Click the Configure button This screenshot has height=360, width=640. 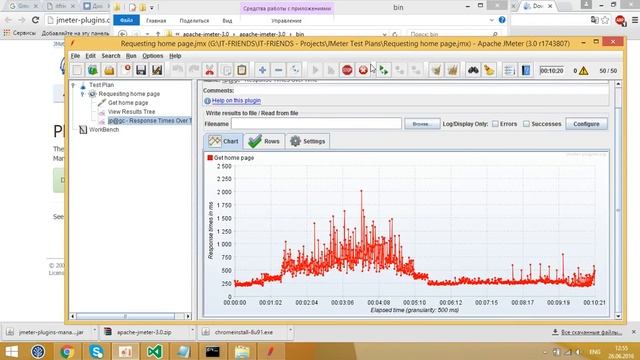coord(586,124)
